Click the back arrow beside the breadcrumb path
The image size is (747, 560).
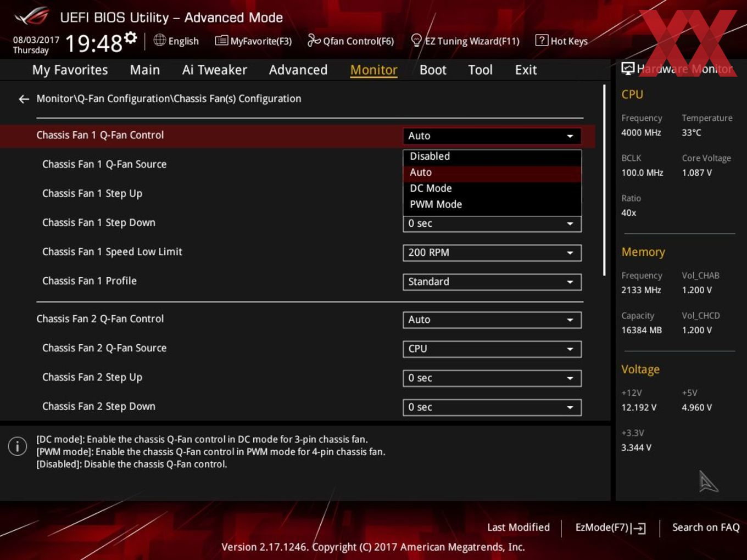tap(24, 99)
